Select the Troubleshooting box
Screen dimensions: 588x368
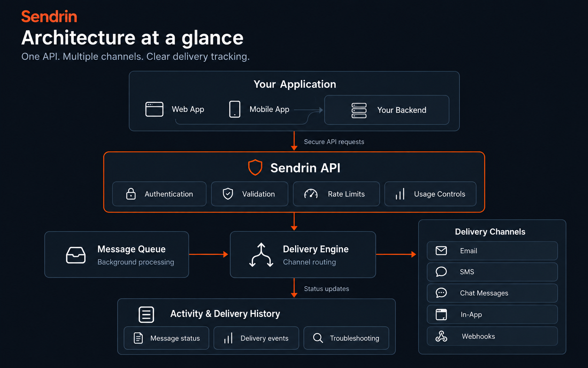point(346,338)
